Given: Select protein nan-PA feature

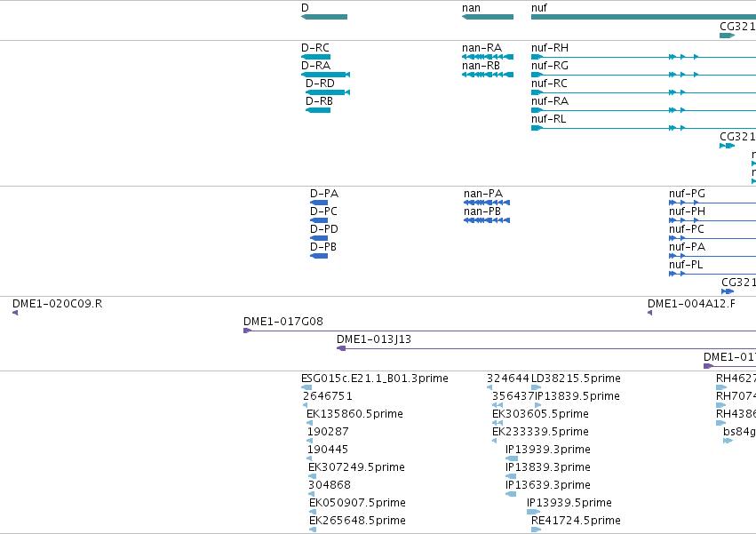Looking at the screenshot, I should 487,203.
